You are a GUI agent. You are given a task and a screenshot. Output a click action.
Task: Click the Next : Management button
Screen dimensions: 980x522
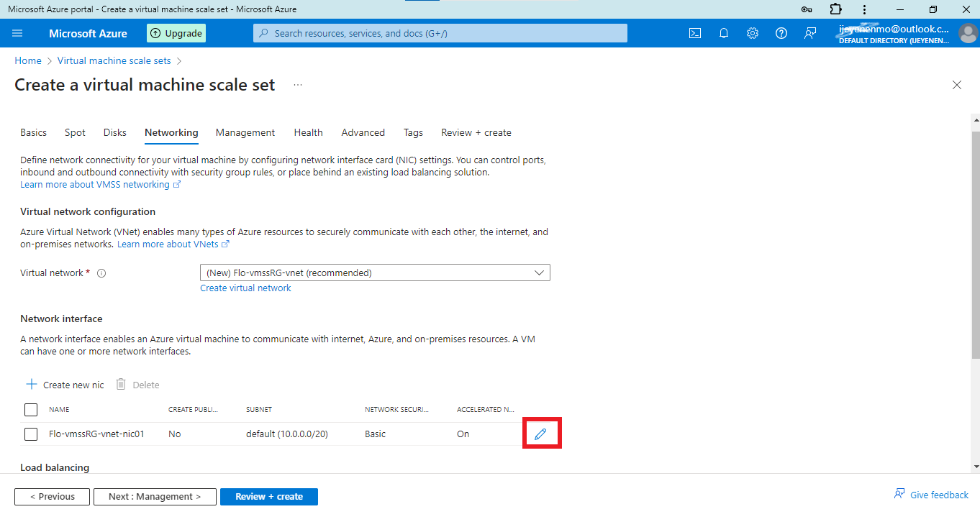(155, 496)
